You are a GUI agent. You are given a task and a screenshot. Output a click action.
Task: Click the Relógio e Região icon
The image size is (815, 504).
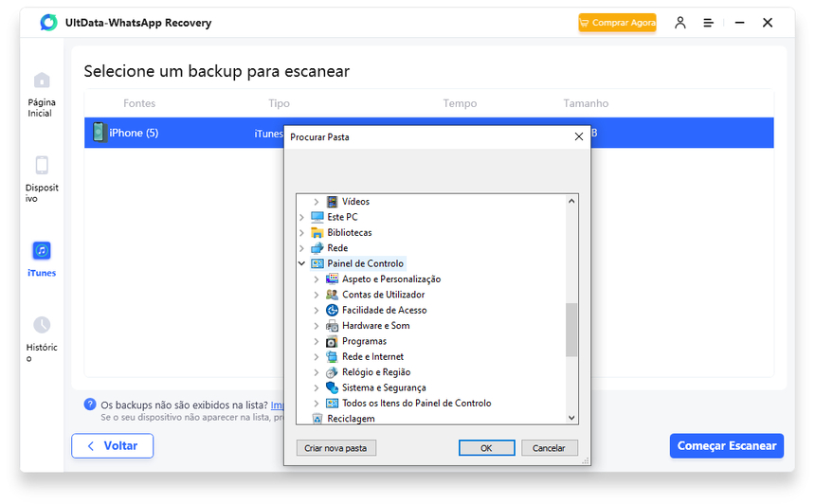[x=332, y=372]
